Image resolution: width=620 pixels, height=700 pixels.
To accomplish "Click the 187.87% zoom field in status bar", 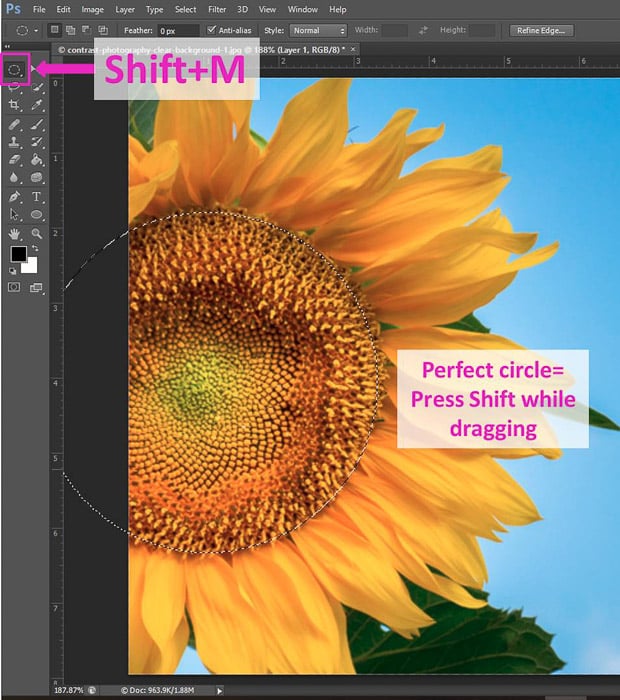I will pyautogui.click(x=69, y=690).
